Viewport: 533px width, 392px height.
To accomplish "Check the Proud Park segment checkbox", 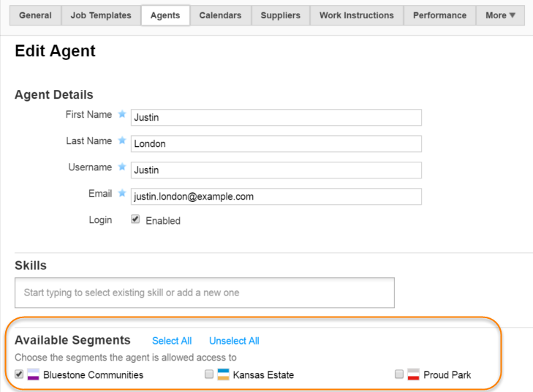I will tap(399, 374).
